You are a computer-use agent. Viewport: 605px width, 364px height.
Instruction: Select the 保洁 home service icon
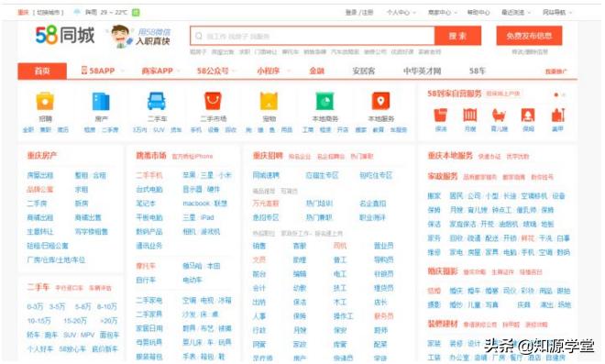pos(441,115)
